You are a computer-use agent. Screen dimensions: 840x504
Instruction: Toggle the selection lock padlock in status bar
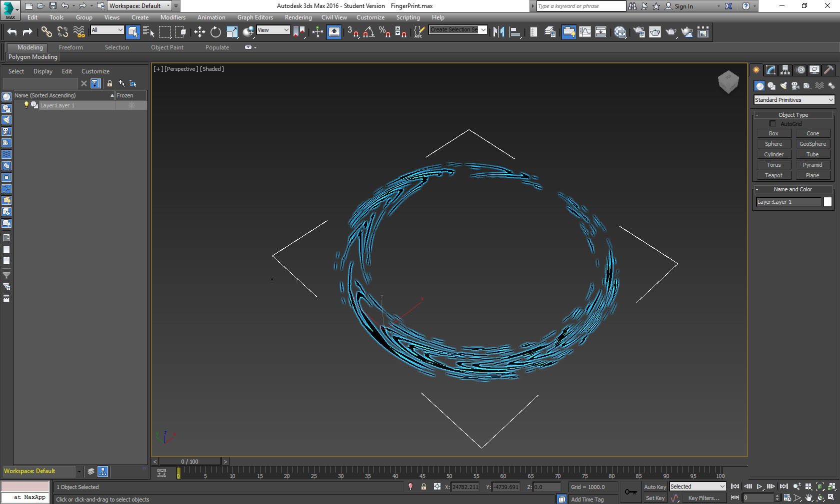tap(423, 487)
